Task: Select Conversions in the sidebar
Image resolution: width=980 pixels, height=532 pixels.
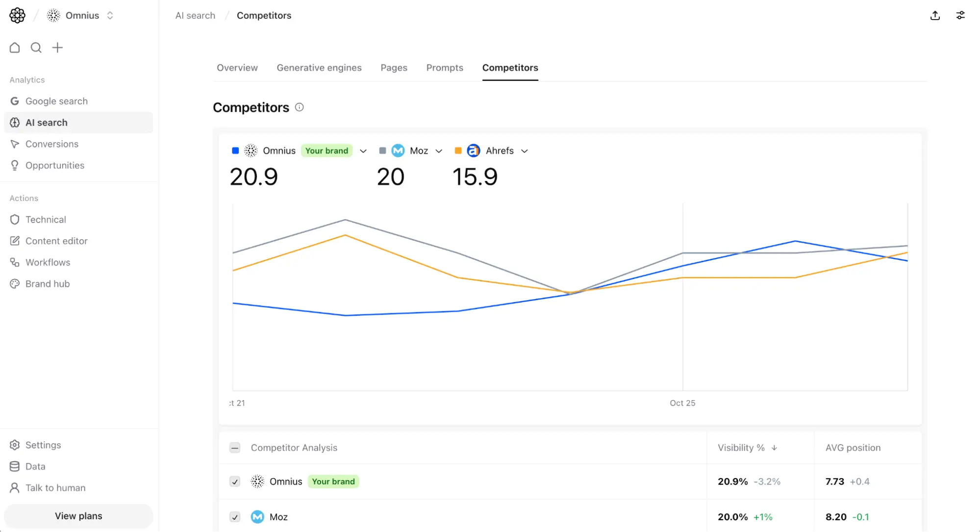Action: pyautogui.click(x=52, y=144)
